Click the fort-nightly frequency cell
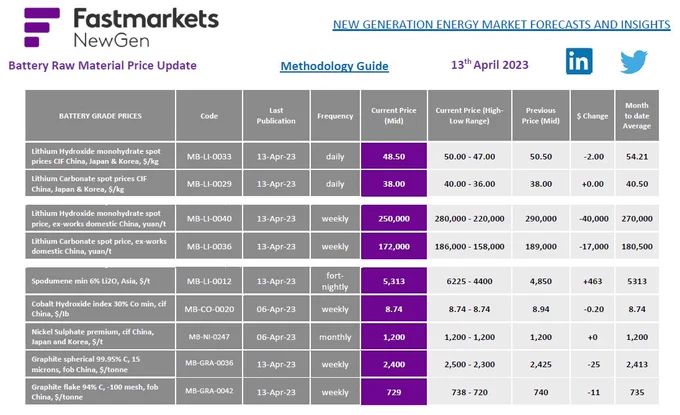Screen dimensions: 680x415 point(335,281)
